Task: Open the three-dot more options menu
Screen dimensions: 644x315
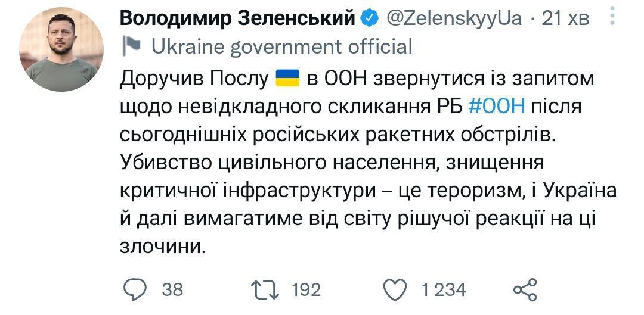Action: point(612,17)
